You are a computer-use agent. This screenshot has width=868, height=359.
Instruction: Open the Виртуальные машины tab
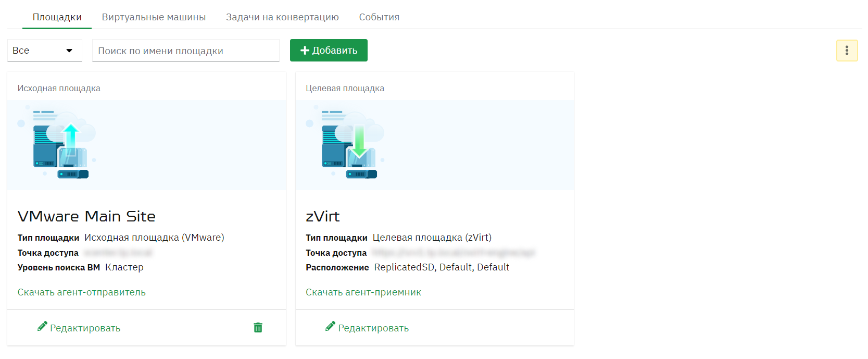point(154,17)
